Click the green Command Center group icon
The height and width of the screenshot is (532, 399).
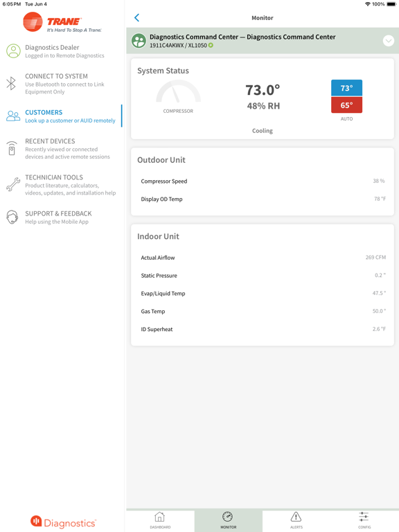(139, 41)
